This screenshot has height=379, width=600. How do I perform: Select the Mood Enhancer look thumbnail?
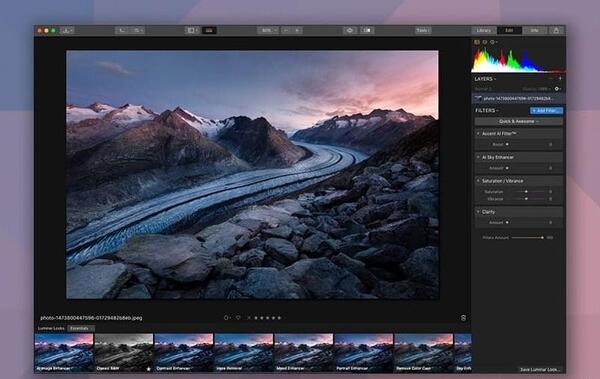tap(303, 353)
